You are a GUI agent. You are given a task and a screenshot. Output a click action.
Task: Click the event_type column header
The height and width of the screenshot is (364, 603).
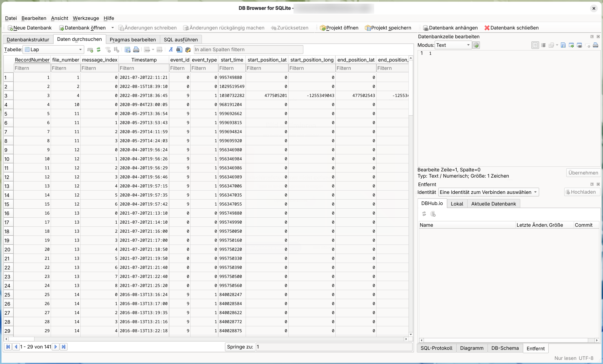pos(204,60)
